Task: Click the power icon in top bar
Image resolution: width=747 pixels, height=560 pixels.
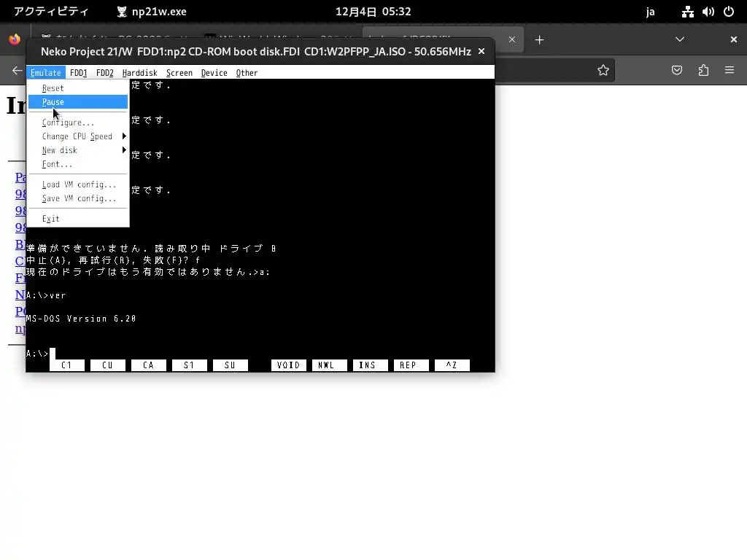Action: click(729, 12)
